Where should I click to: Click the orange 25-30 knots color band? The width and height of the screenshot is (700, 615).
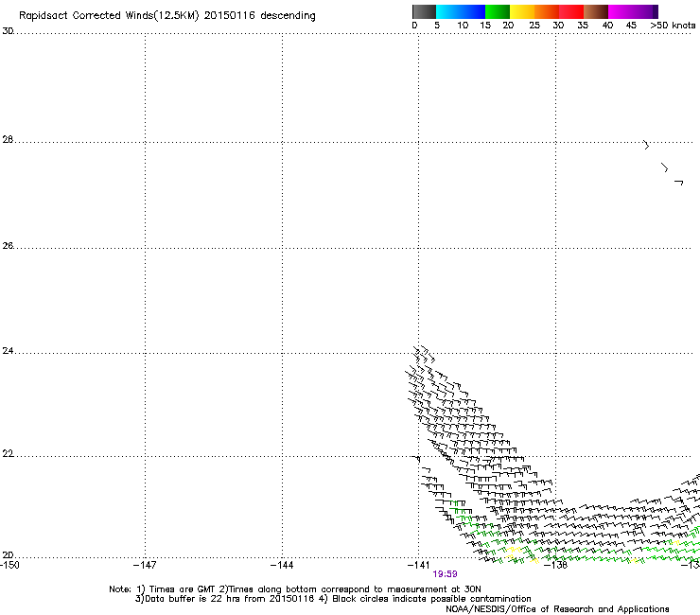[547, 11]
